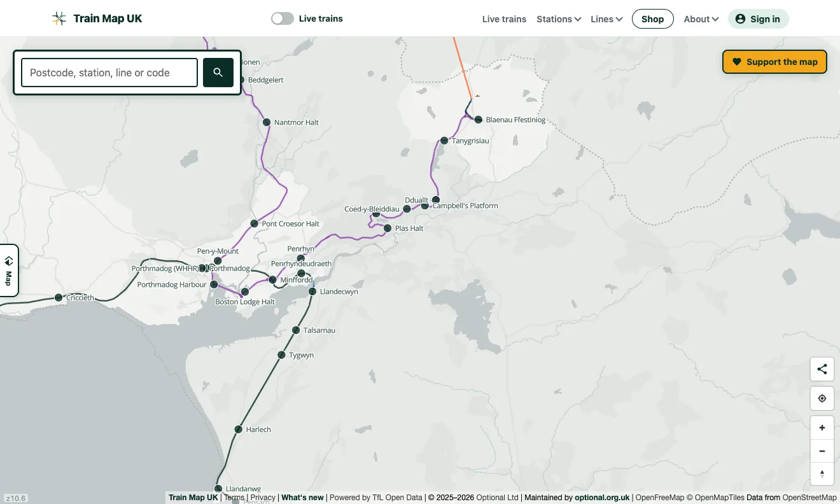Select the Criccieth station marker
This screenshot has width=840, height=504.
tap(59, 298)
